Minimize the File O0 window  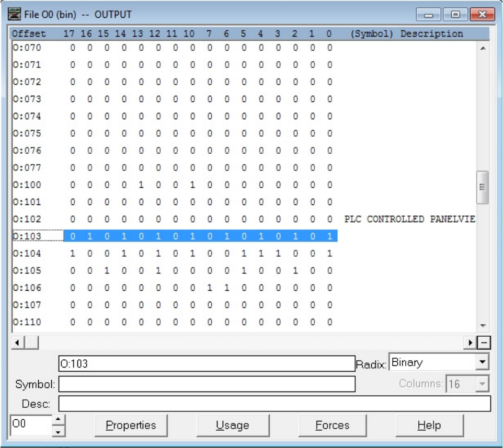pyautogui.click(x=429, y=15)
